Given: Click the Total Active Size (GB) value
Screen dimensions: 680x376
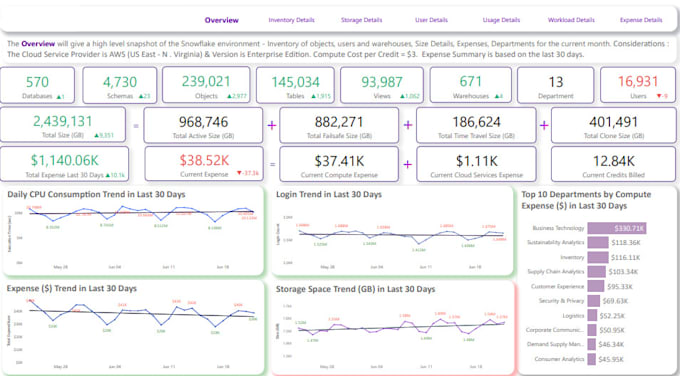Looking at the screenshot, I should tap(203, 122).
